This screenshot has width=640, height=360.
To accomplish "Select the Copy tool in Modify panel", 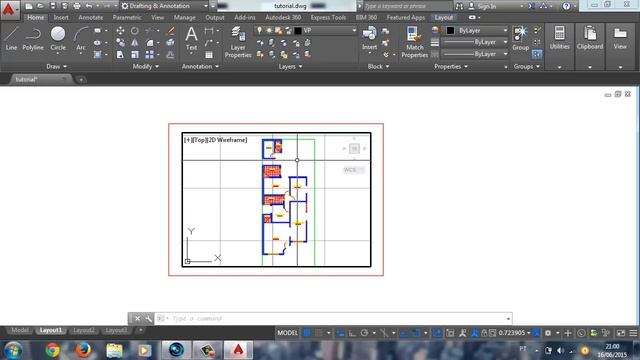I will click(x=120, y=42).
